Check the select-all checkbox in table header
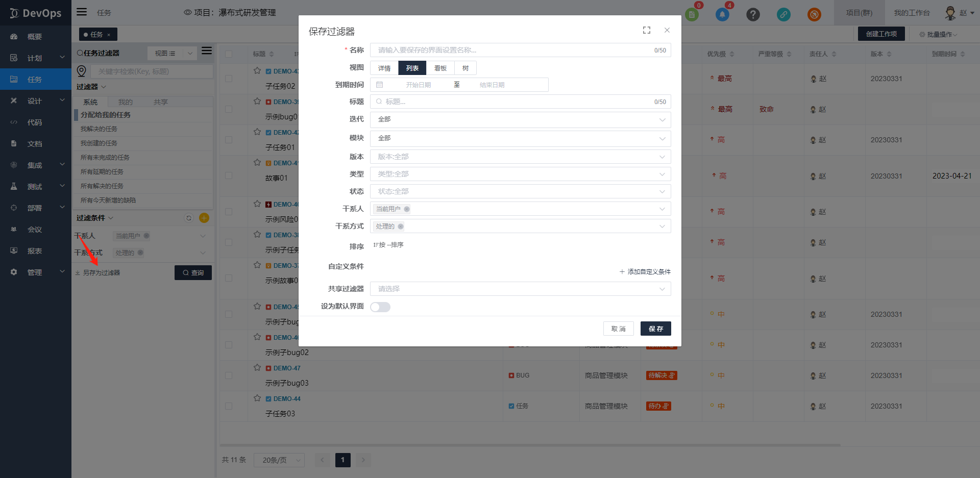 (229, 54)
